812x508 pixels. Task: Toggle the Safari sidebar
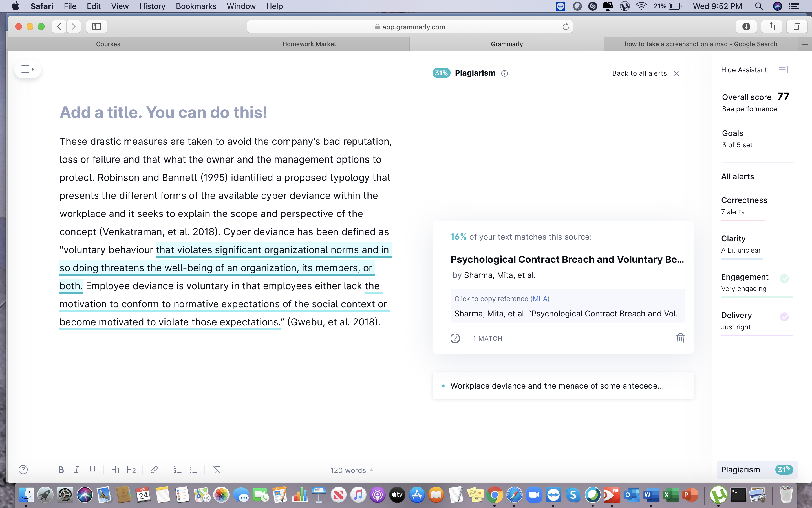click(97, 27)
